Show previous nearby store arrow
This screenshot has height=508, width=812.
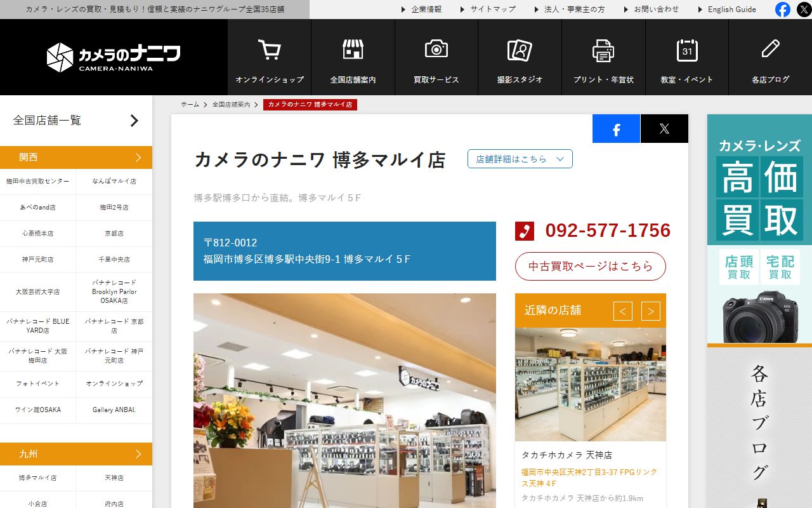click(623, 311)
